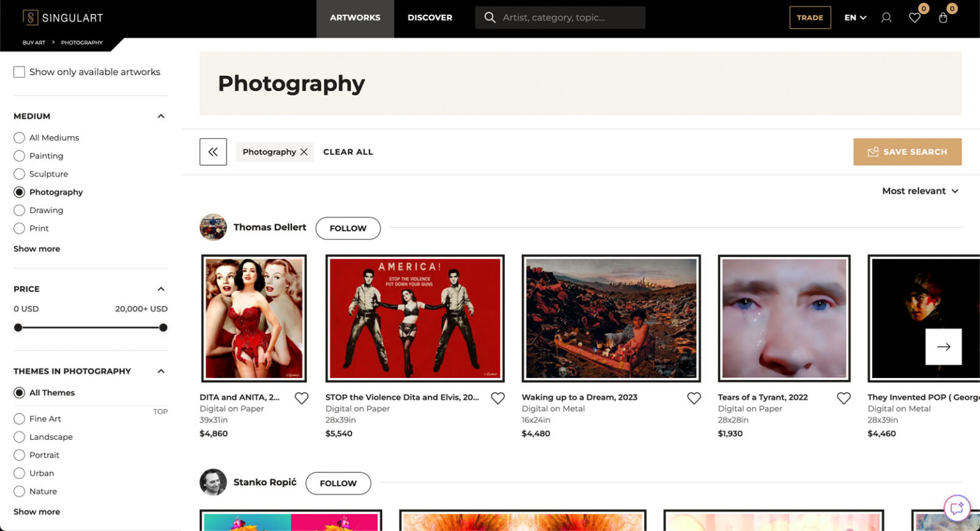Favorite DITA and ANITA with the heart icon
The width and height of the screenshot is (980, 531).
click(x=302, y=398)
